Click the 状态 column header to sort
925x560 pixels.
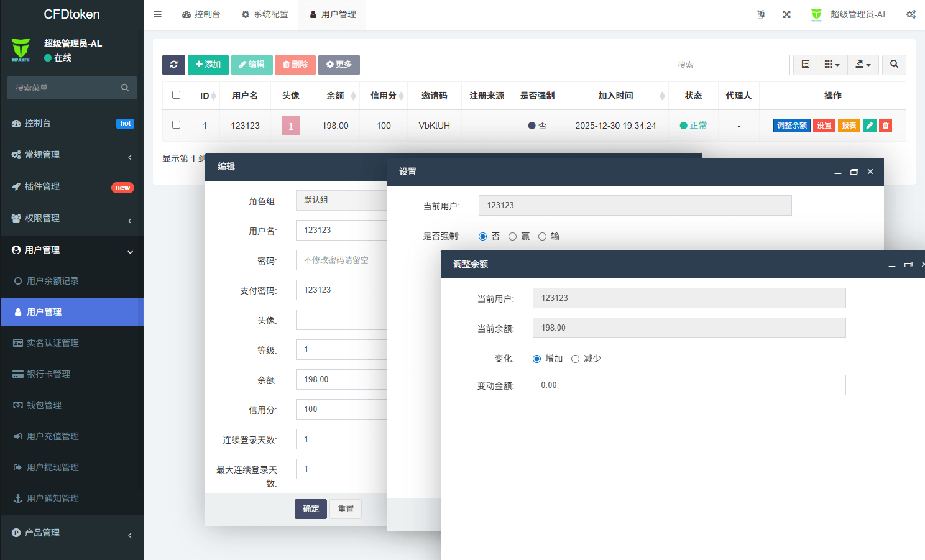point(693,96)
